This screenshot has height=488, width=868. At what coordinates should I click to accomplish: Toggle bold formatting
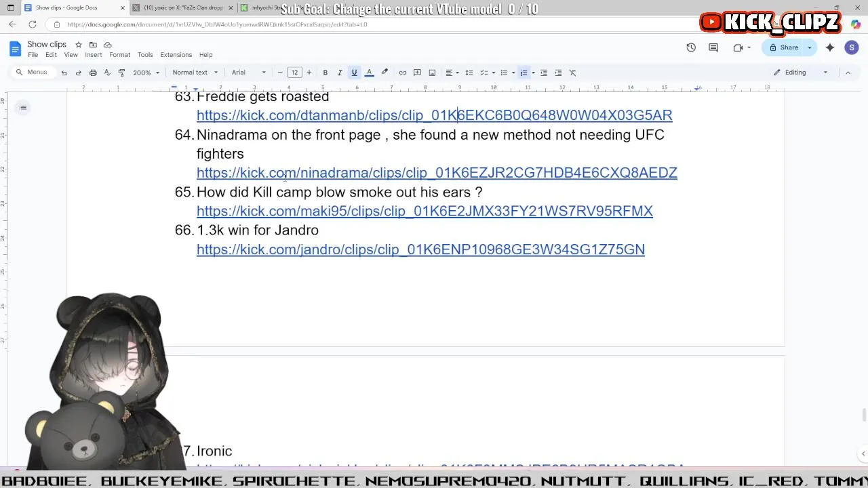325,73
